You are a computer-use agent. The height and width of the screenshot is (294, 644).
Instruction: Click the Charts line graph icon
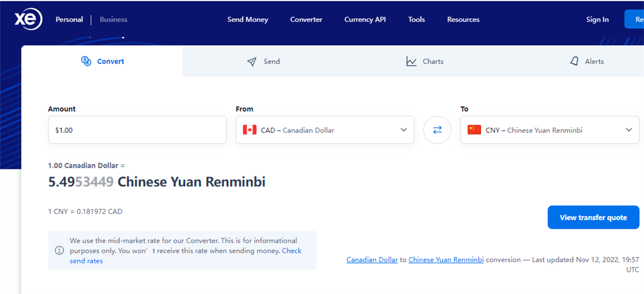(411, 61)
